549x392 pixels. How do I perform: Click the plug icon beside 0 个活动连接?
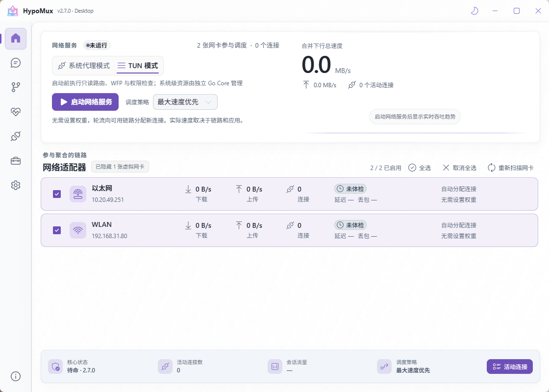352,85
